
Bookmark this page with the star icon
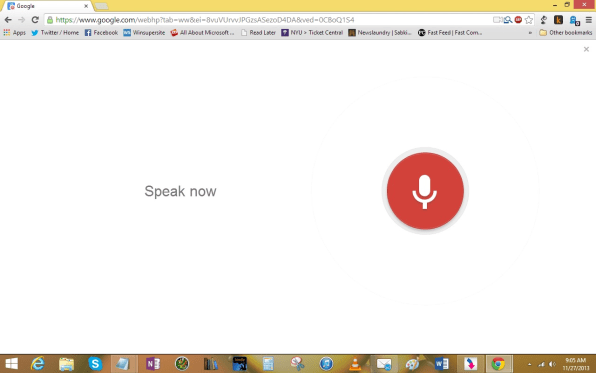click(529, 20)
